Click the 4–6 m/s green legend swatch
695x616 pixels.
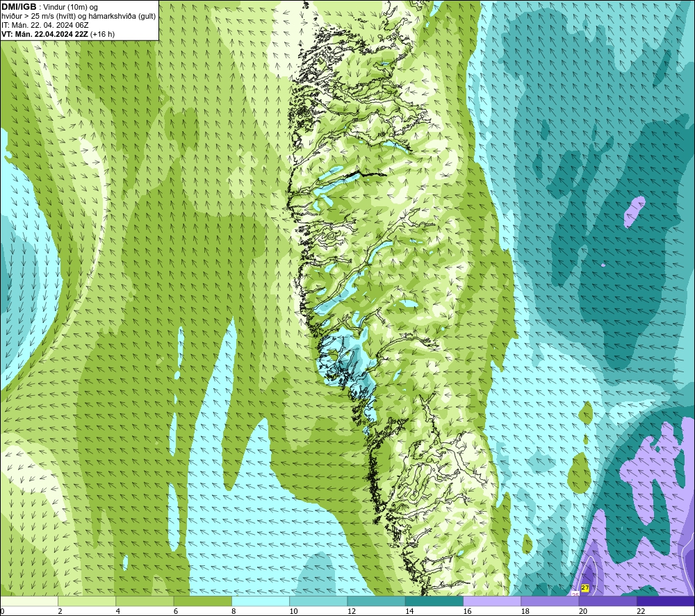tap(145, 601)
